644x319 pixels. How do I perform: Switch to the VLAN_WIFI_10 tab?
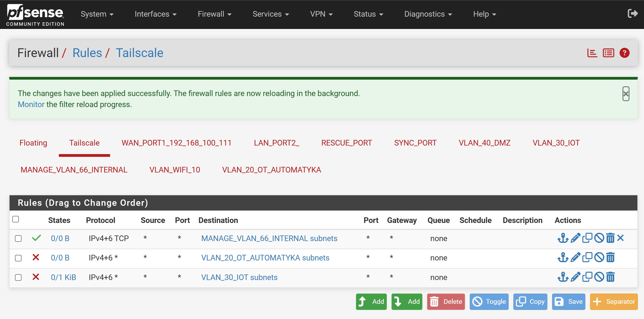[175, 170]
